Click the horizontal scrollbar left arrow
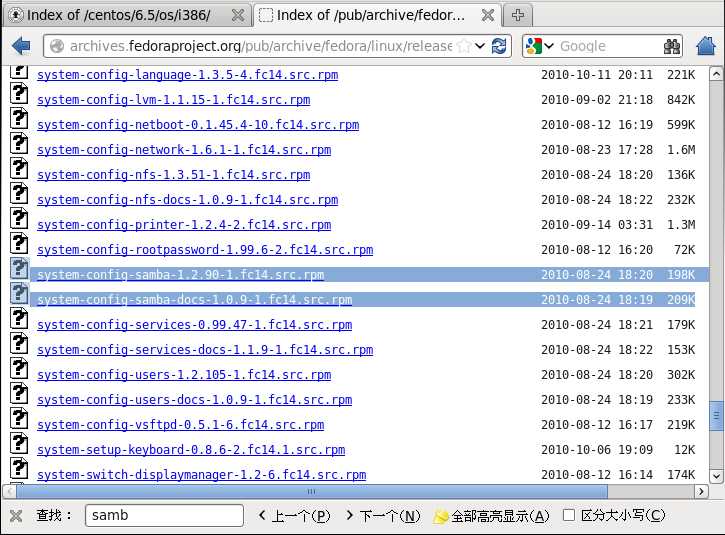The width and height of the screenshot is (725, 535). coord(9,491)
